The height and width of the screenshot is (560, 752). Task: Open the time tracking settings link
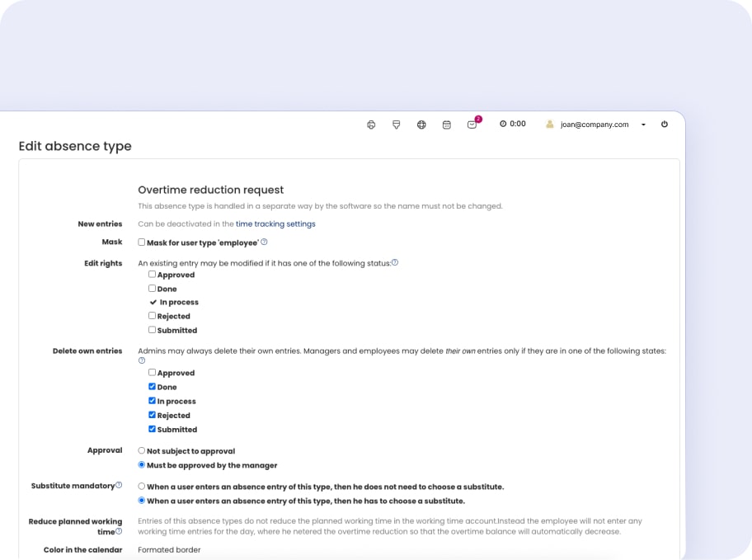[x=275, y=224]
